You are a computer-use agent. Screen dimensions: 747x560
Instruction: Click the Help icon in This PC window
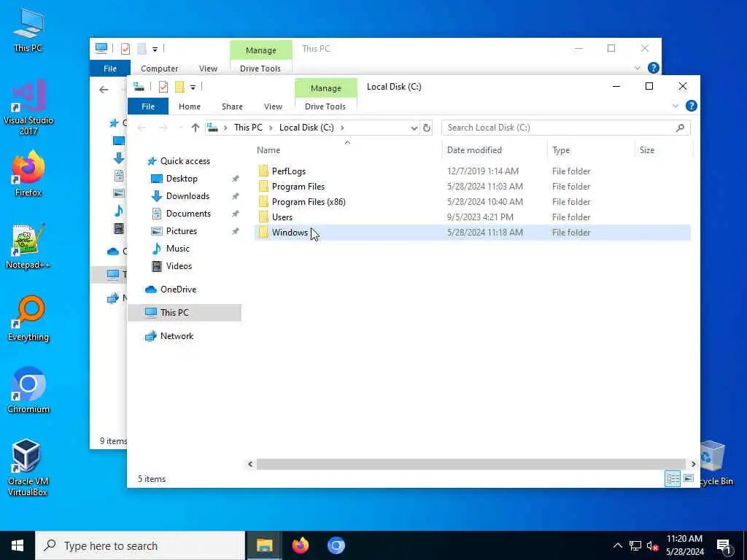[653, 68]
